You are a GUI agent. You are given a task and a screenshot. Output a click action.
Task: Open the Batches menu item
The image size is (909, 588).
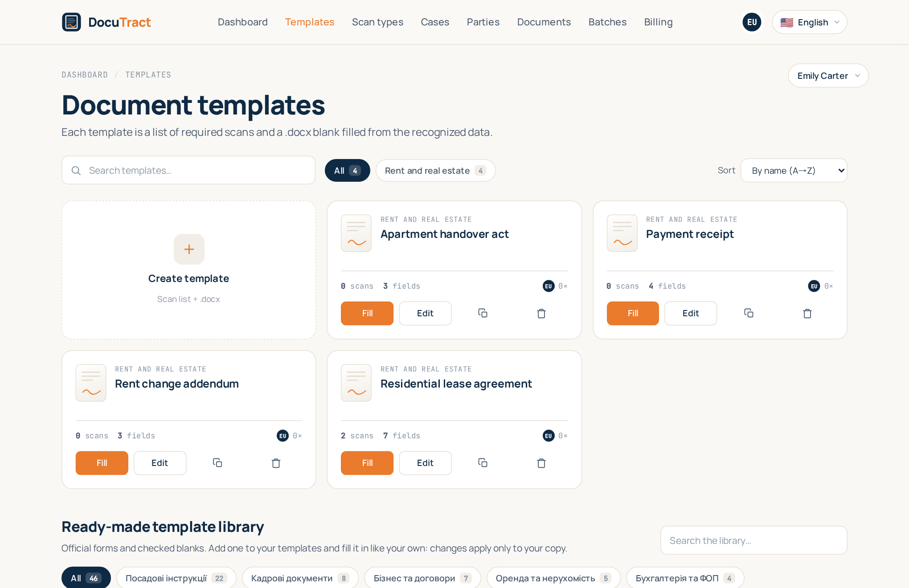(x=607, y=22)
